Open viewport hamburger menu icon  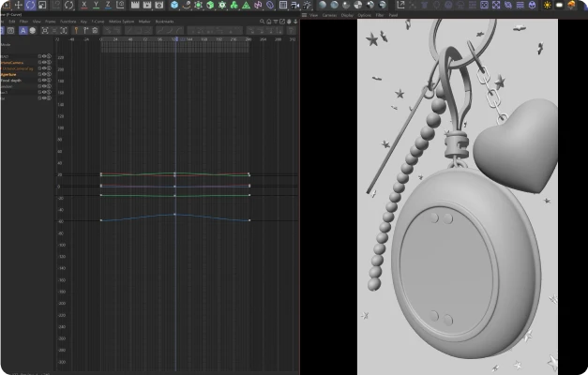coord(304,15)
